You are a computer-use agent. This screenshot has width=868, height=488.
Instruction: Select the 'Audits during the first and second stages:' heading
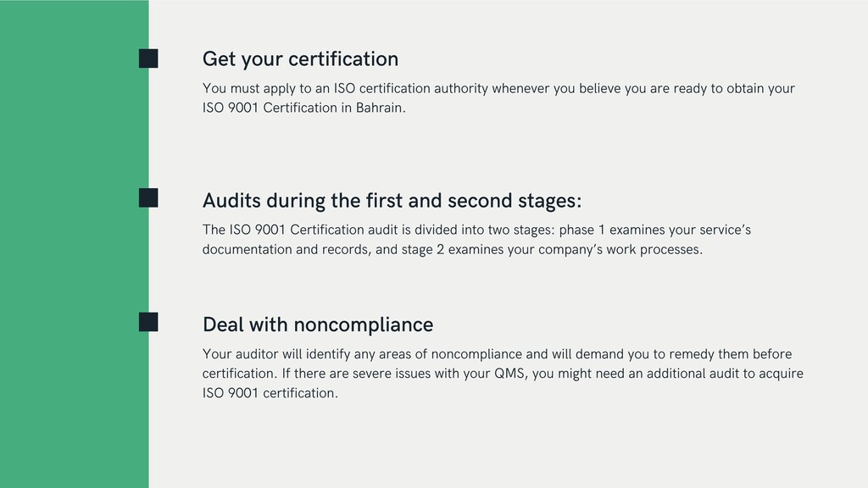[392, 200]
